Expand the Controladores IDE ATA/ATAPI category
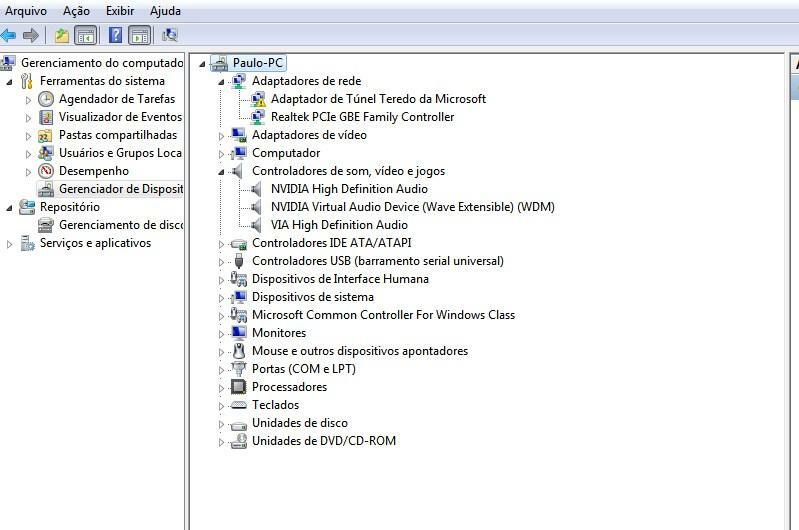 coord(221,244)
